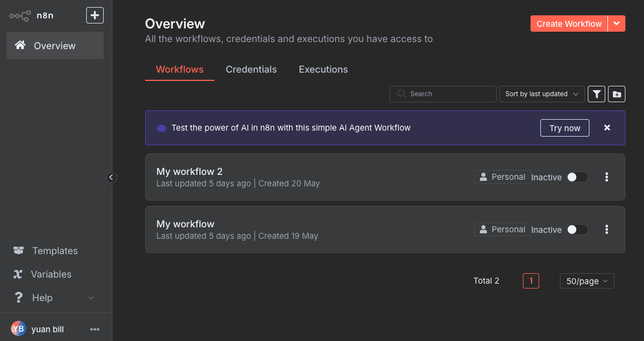Screen dimensions: 644x341
Task: Open Sort by last updated dropdown
Action: tap(541, 94)
